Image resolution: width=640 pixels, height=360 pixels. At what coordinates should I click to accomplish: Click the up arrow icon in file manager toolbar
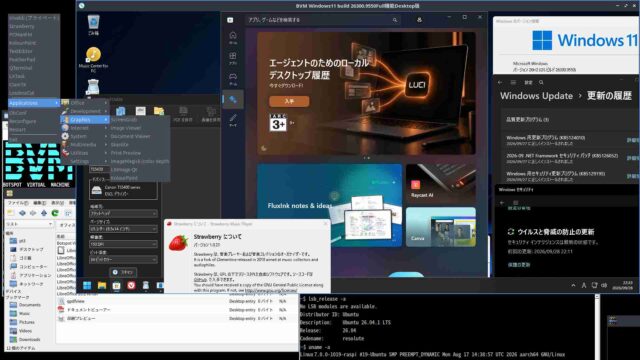click(x=44, y=213)
